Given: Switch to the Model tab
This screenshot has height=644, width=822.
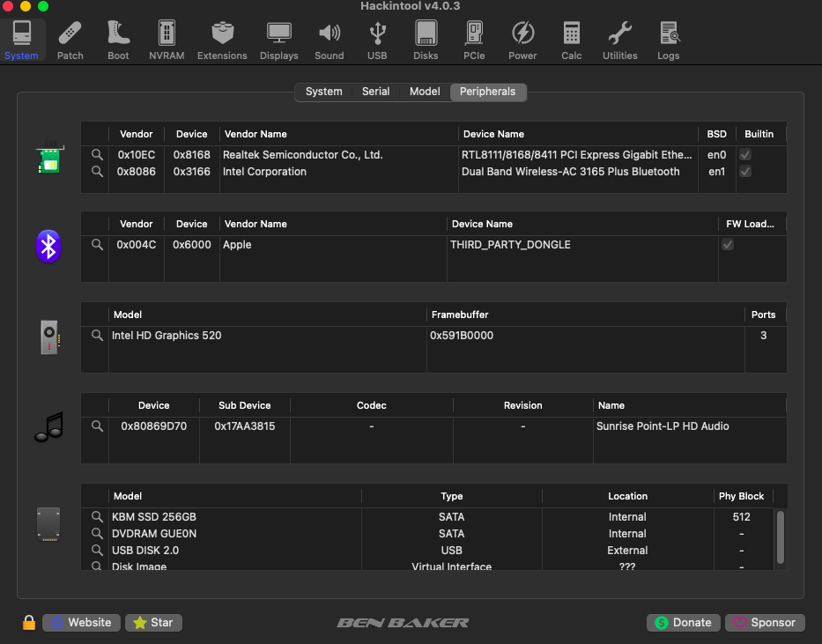Looking at the screenshot, I should pos(425,92).
